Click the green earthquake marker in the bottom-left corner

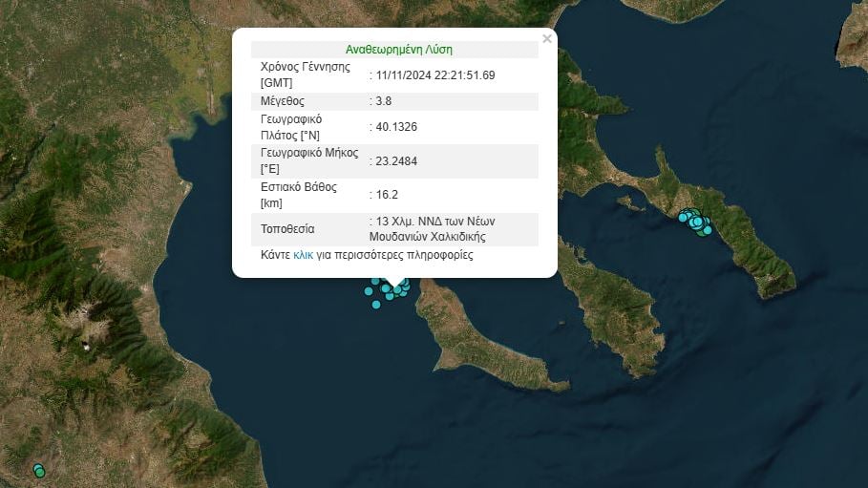(x=39, y=471)
